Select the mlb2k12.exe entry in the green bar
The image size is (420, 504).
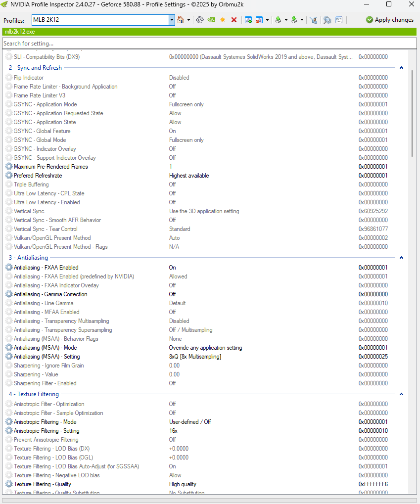[20, 32]
